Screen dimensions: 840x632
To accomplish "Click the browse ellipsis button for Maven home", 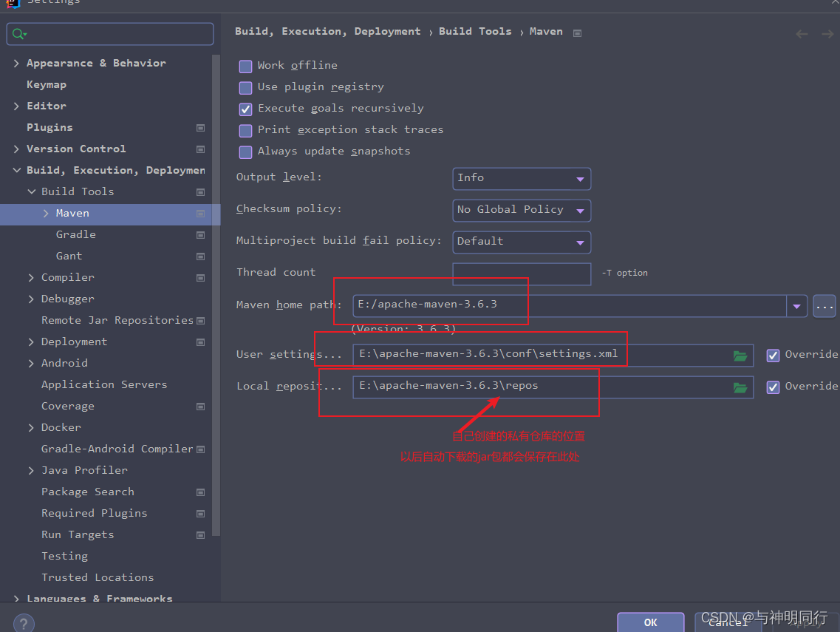I will pos(824,306).
